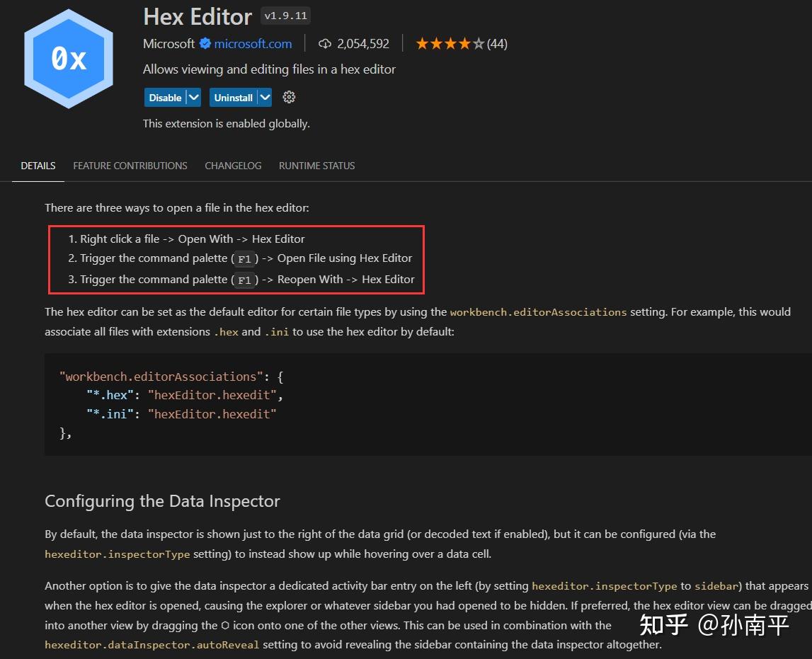
Task: Click the cloud install count icon
Action: point(325,44)
